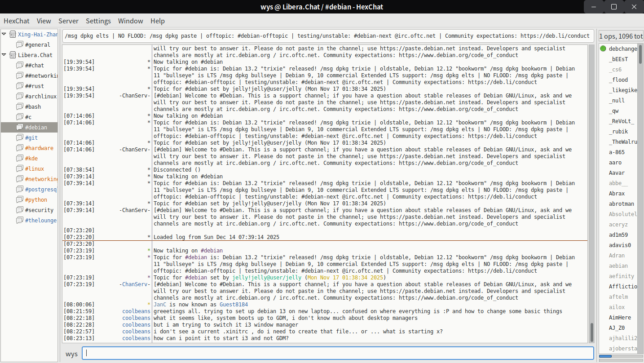Image resolution: width=644 pixels, height=363 pixels.
Task: Select user aefinity in the user list
Action: 622,276
